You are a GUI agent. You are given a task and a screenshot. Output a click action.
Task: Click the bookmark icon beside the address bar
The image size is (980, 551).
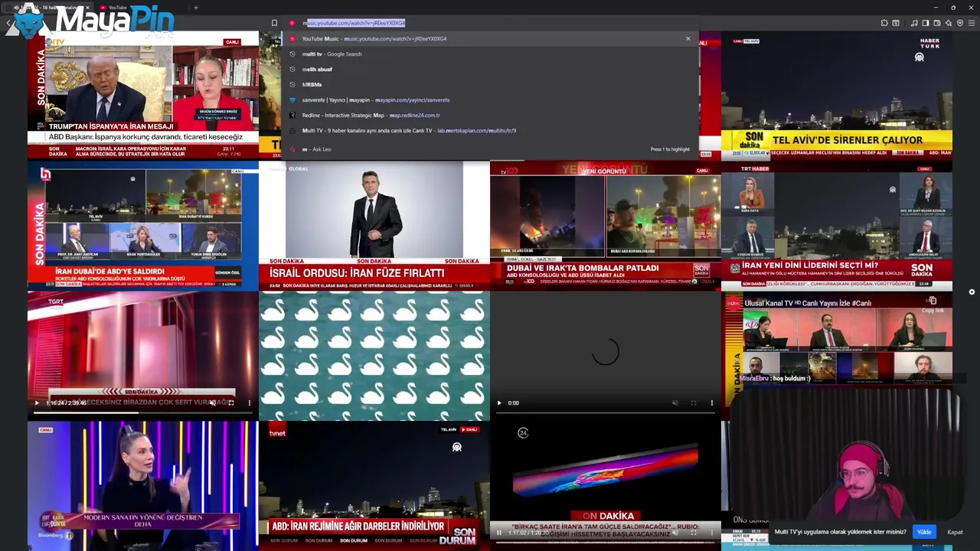click(274, 23)
